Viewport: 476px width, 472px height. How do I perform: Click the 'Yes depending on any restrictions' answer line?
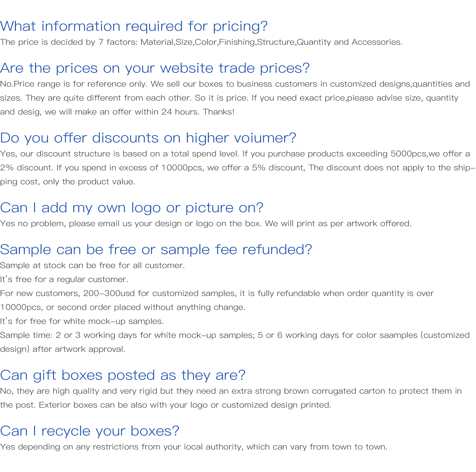[194, 447]
